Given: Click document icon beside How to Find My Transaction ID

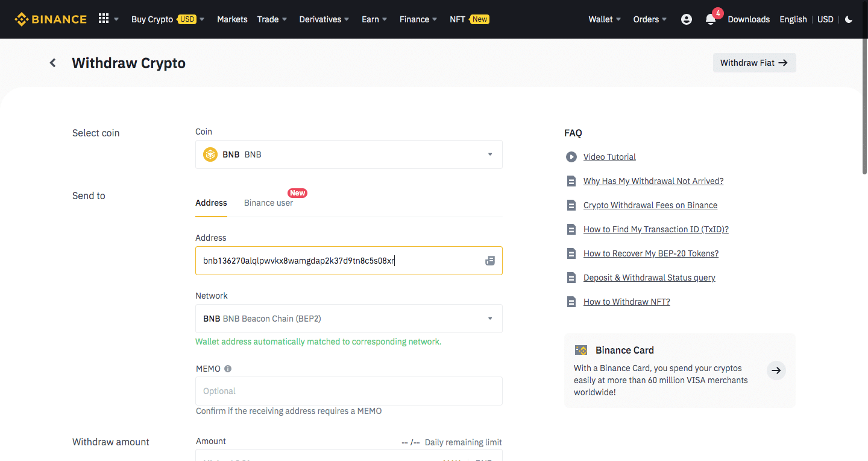Looking at the screenshot, I should (571, 229).
